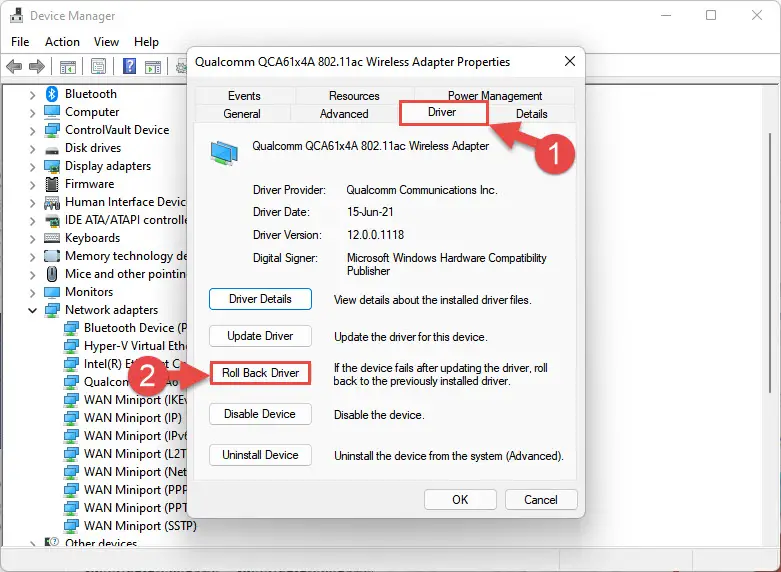
Task: Select the IDE ATA/ATAPI controllers icon
Action: point(52,220)
